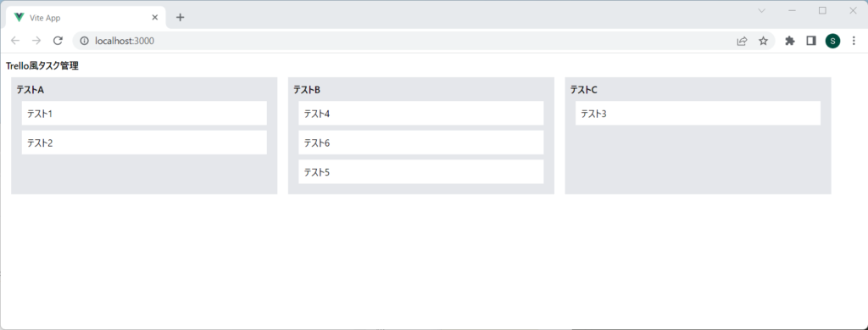
Task: Click the browser back arrow
Action: click(x=15, y=41)
